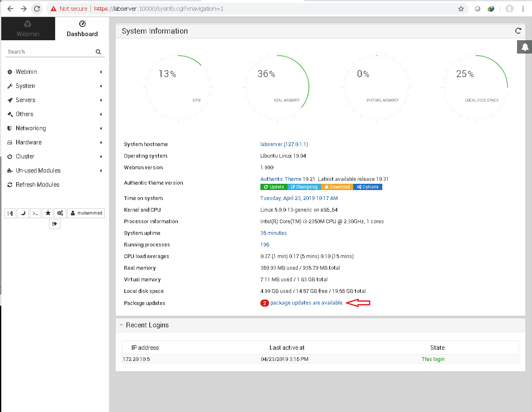Click the gray circle extension icon
Screen dimensions: 532x412
478,9
